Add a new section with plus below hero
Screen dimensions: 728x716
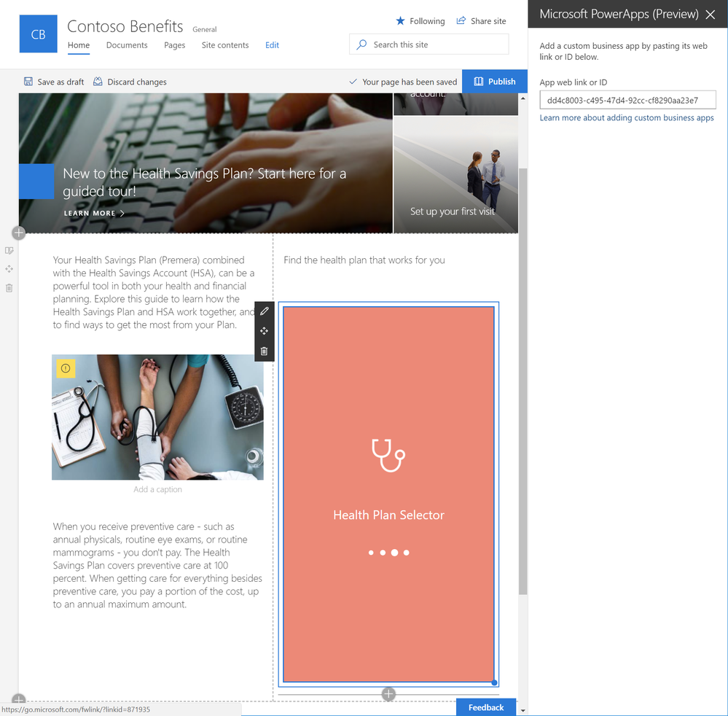(x=18, y=233)
